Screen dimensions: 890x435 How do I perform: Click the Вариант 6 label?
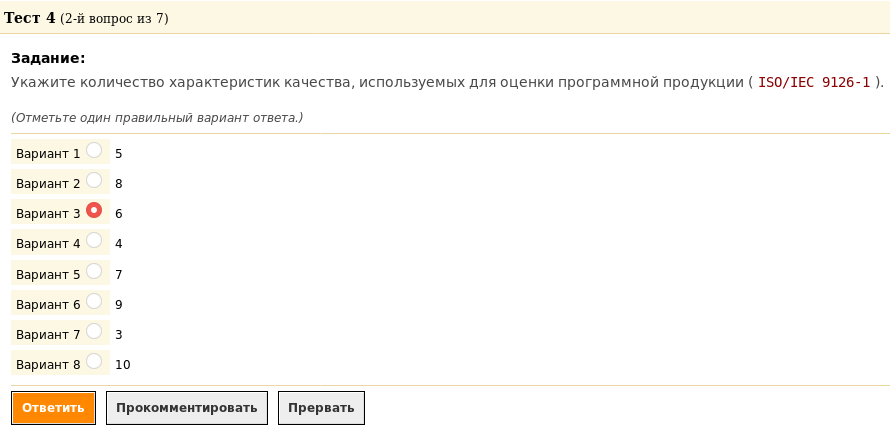click(48, 305)
